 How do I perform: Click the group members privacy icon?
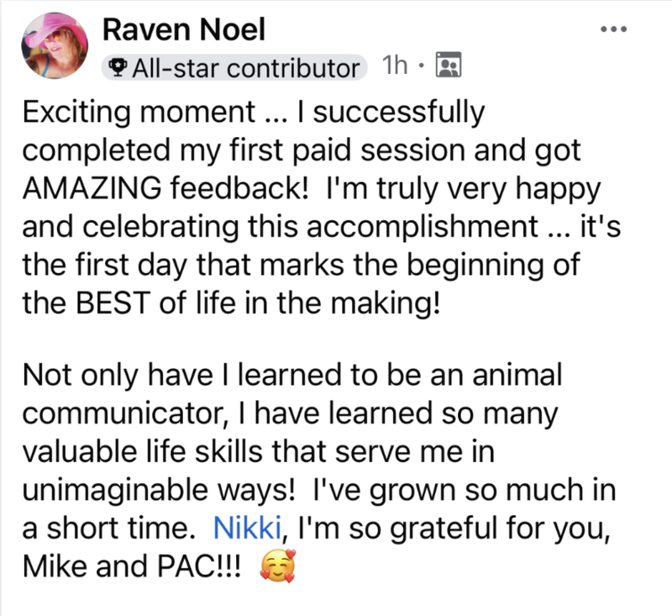tap(449, 65)
